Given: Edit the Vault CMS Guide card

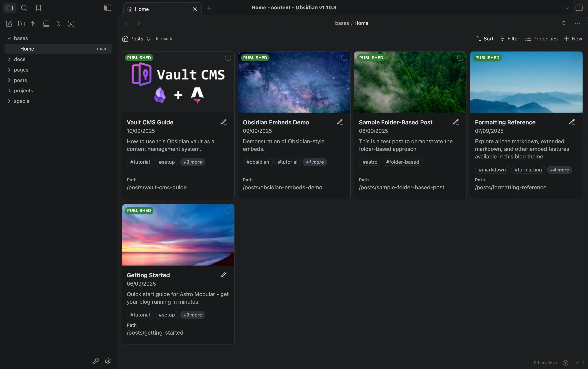Looking at the screenshot, I should click(x=224, y=122).
